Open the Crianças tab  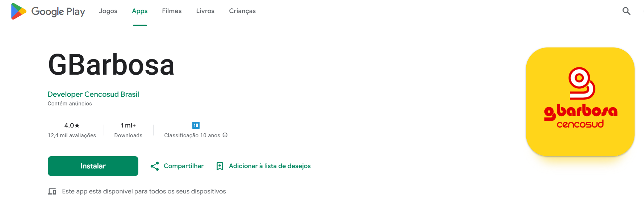point(242,11)
